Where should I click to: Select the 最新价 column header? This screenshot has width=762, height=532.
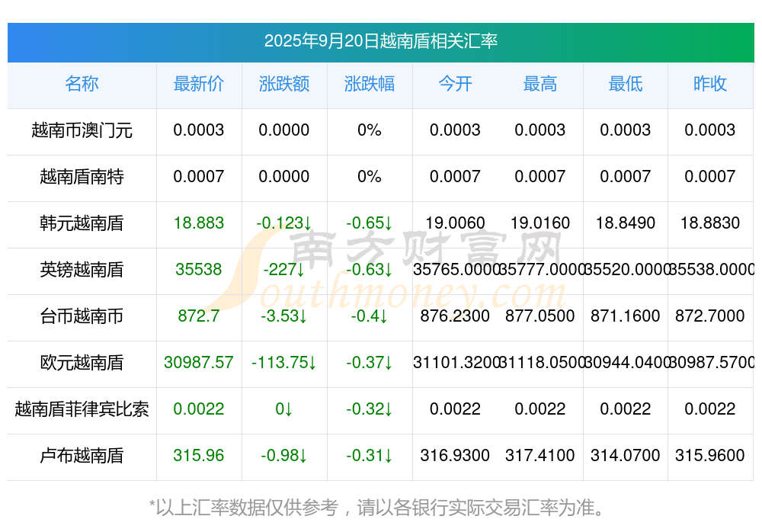pos(199,84)
